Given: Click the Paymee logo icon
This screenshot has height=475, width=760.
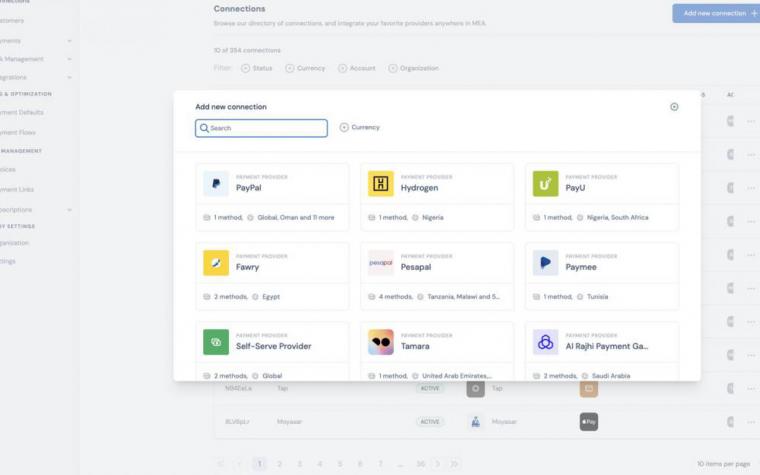Looking at the screenshot, I should tap(545, 263).
